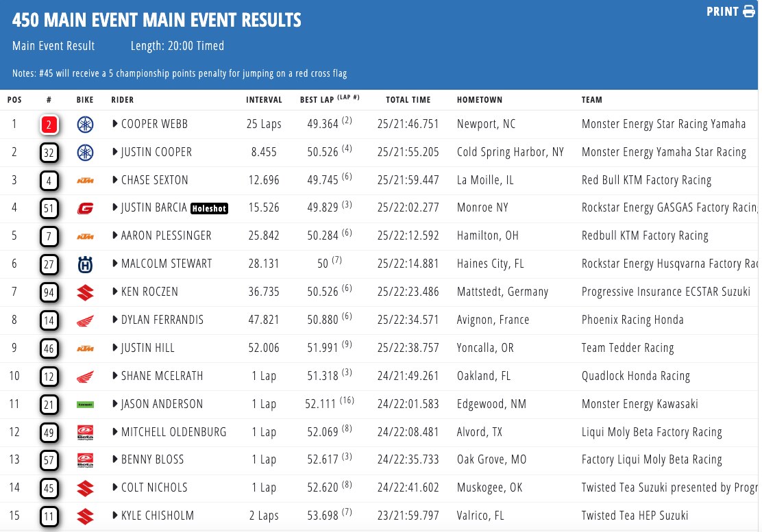Viewport: 762px width, 532px height.
Task: Expand Cooper Webb's rider row
Action: (x=114, y=125)
